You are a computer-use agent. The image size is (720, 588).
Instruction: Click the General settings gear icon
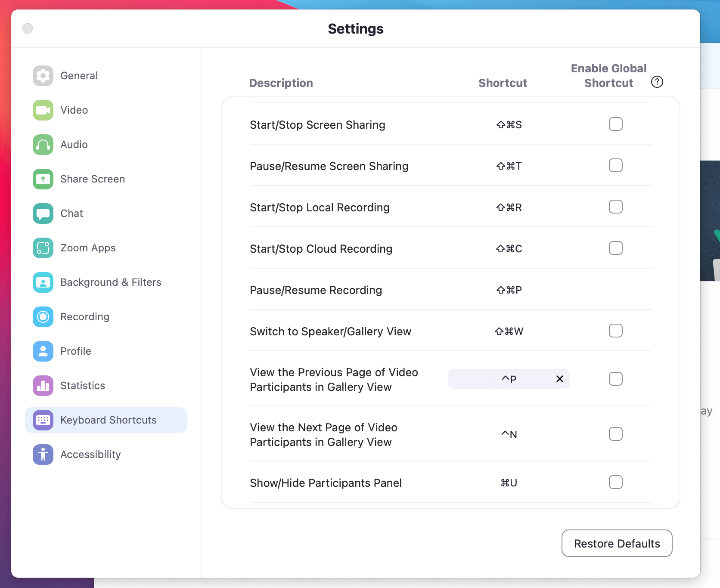(x=43, y=75)
